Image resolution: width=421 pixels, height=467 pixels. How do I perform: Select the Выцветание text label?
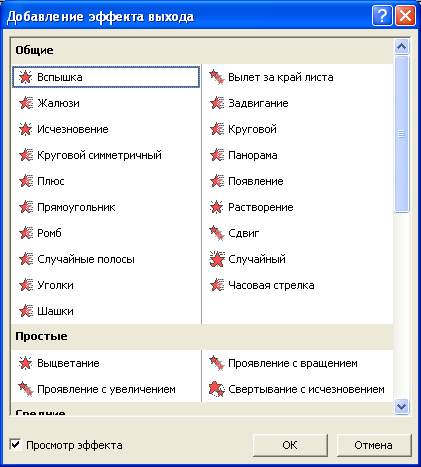tap(68, 363)
